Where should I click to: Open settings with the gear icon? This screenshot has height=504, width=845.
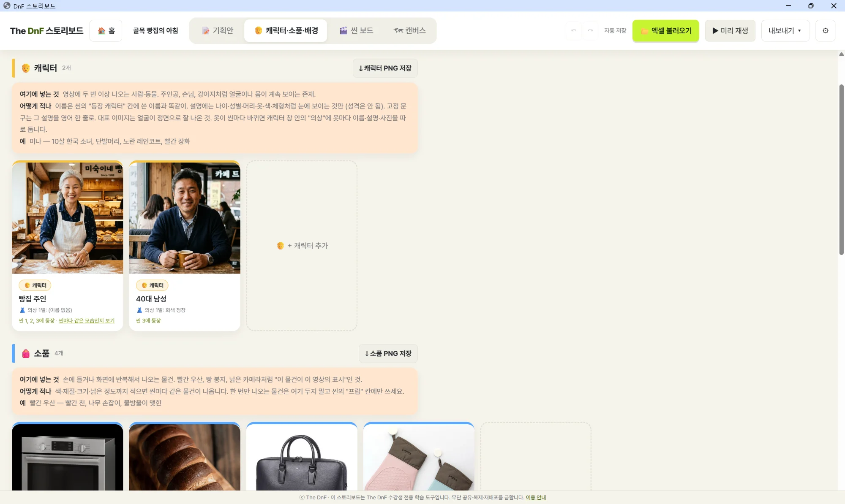point(825,30)
